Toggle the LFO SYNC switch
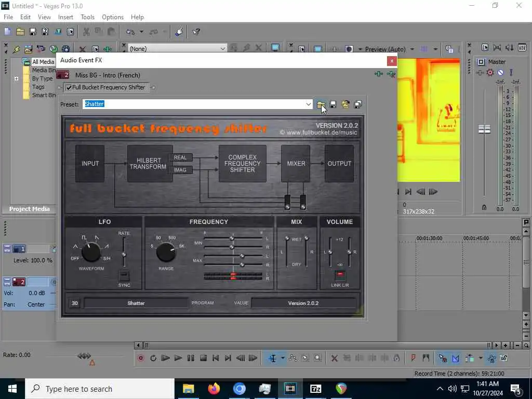The height and width of the screenshot is (399, 532). (124, 276)
